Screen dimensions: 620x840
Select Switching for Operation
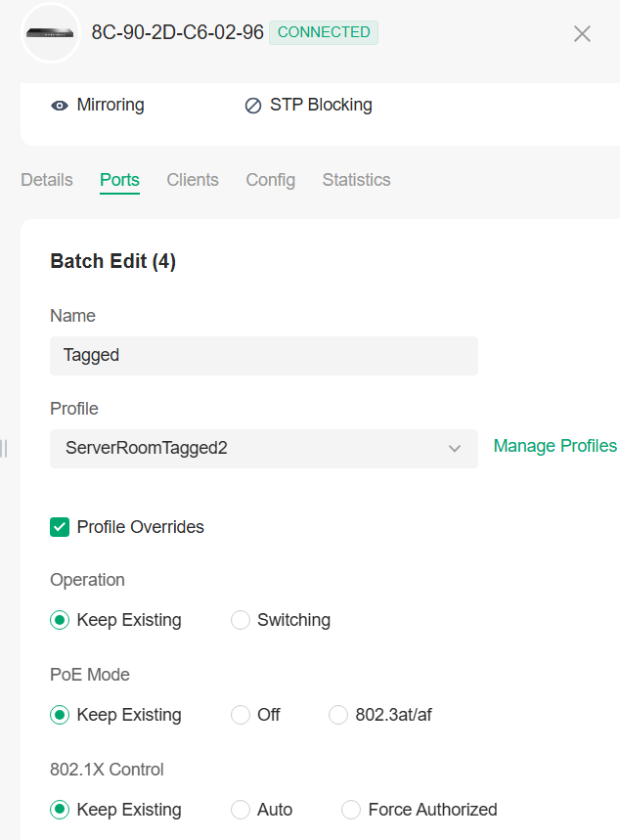pyautogui.click(x=241, y=620)
